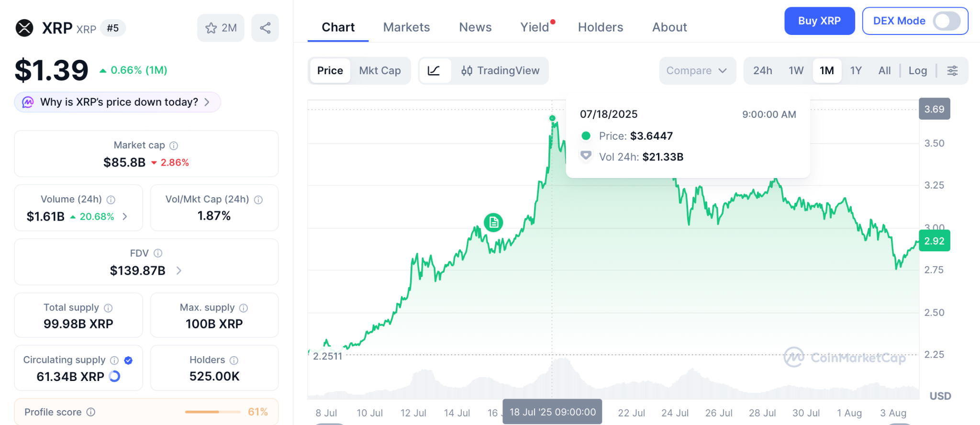The height and width of the screenshot is (425, 980).
Task: Open the Holders tab
Action: click(600, 27)
